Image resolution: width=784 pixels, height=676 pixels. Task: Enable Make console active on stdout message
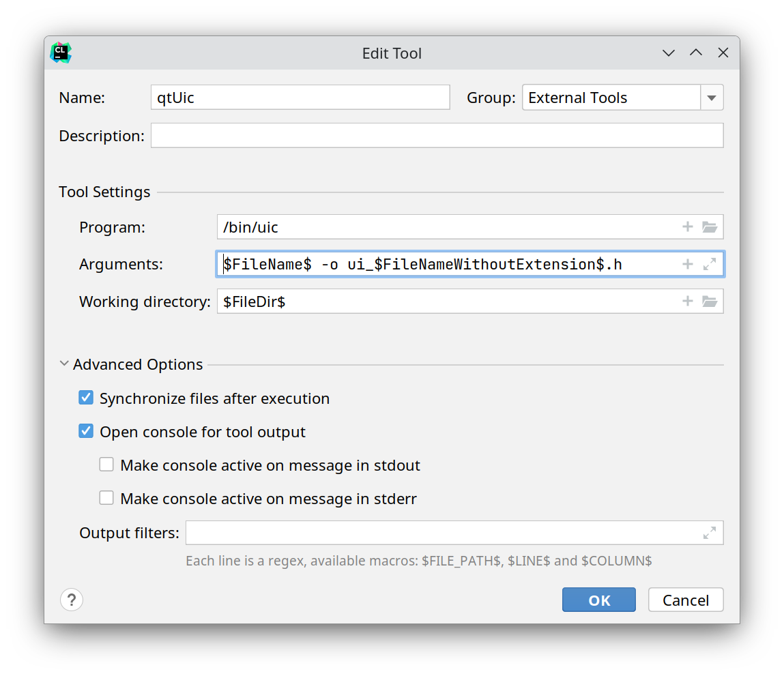point(106,465)
